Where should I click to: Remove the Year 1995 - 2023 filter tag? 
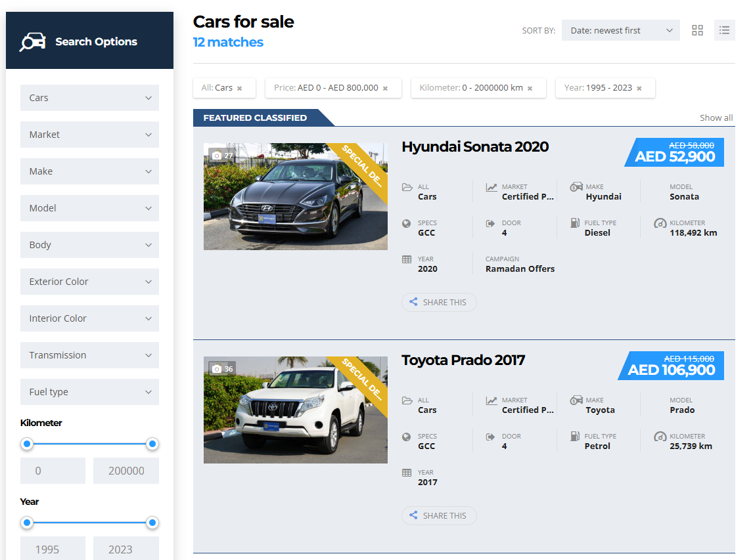(639, 88)
